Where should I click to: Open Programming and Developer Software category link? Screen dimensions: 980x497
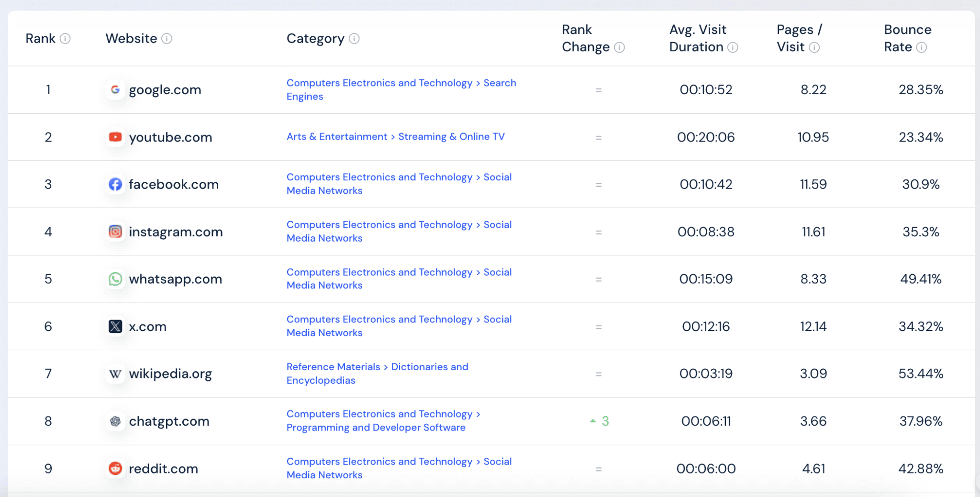376,428
